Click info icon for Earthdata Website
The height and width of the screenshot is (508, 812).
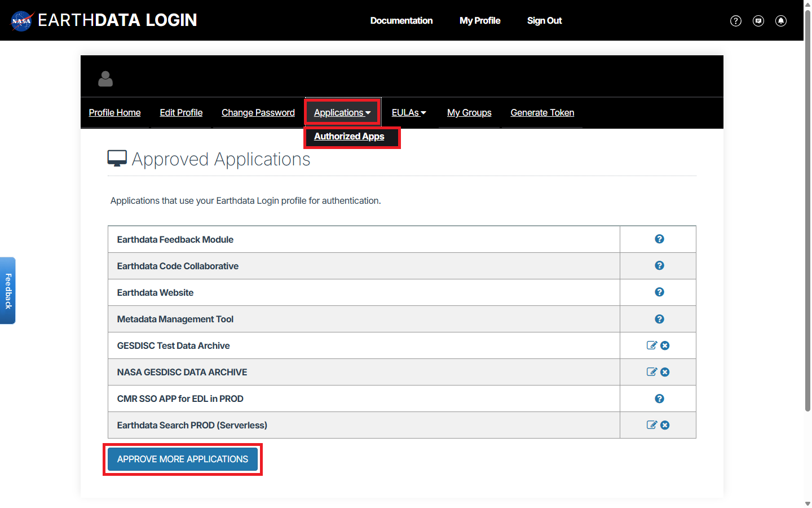(659, 292)
